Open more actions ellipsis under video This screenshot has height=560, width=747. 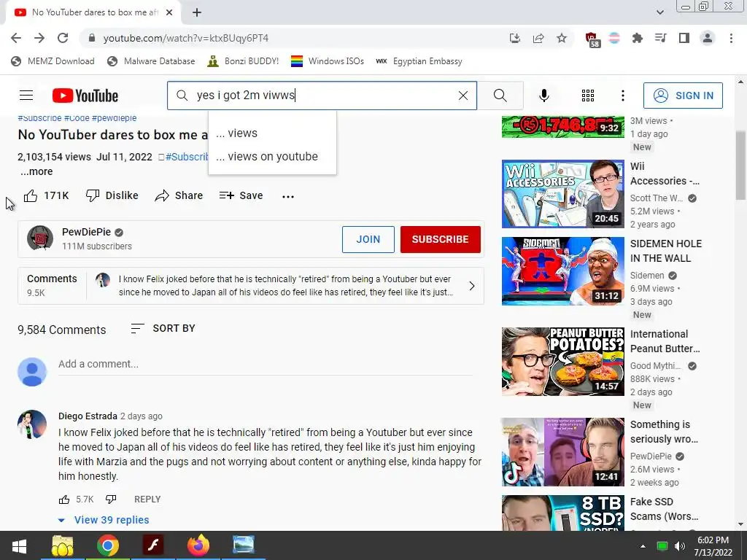tap(287, 196)
